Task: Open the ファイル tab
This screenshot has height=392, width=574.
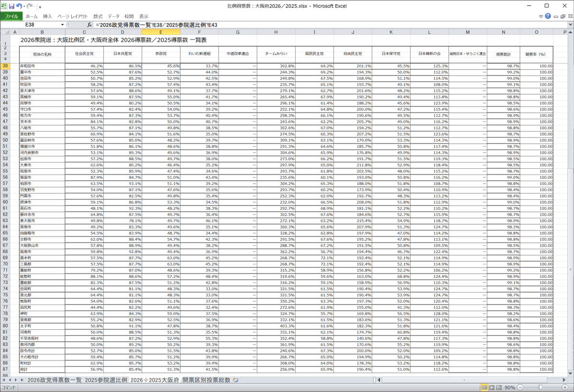Action: [11, 16]
